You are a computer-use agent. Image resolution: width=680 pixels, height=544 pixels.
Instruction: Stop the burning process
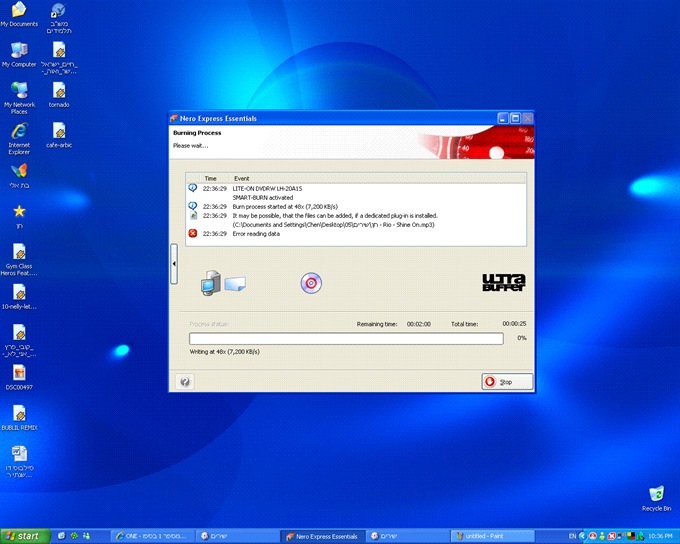point(507,382)
